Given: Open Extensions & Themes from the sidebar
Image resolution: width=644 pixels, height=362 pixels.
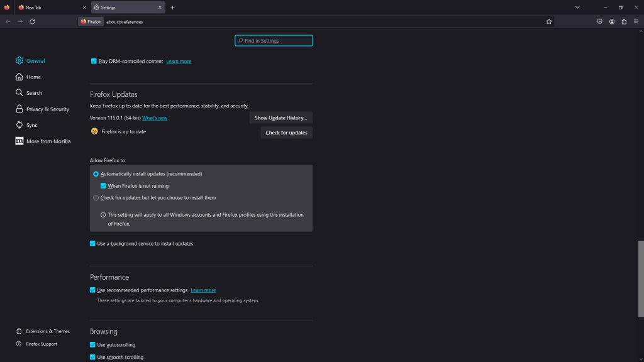Looking at the screenshot, I should (48, 331).
